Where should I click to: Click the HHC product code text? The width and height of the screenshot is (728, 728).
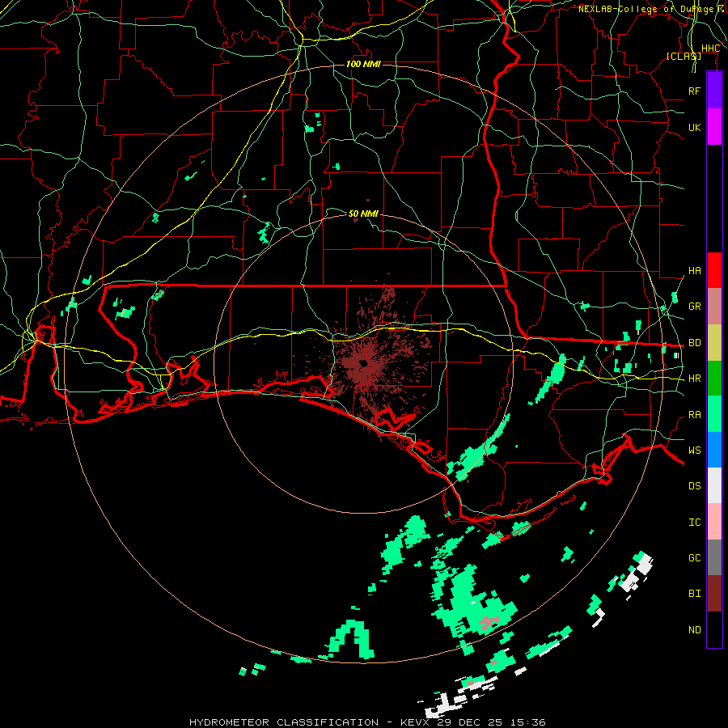pos(710,49)
